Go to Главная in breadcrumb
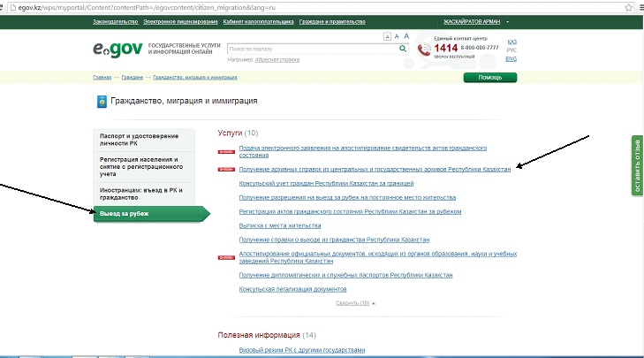644x358 pixels. tap(102, 78)
